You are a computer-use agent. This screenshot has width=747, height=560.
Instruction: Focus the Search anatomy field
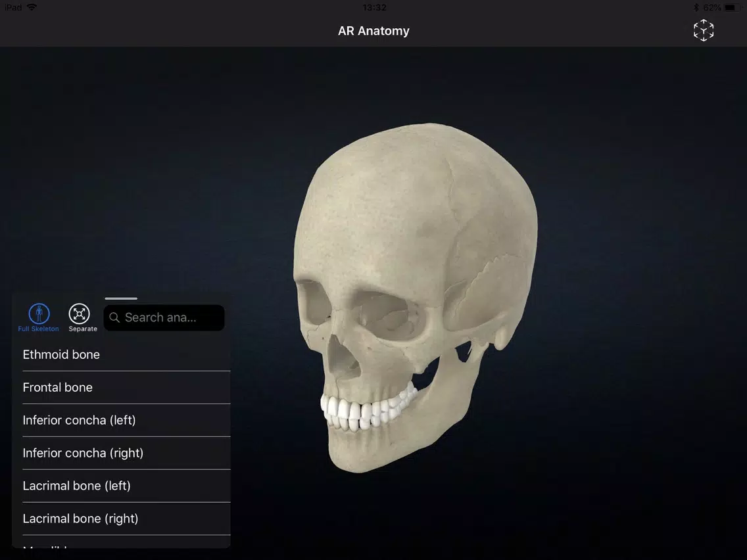pyautogui.click(x=164, y=317)
